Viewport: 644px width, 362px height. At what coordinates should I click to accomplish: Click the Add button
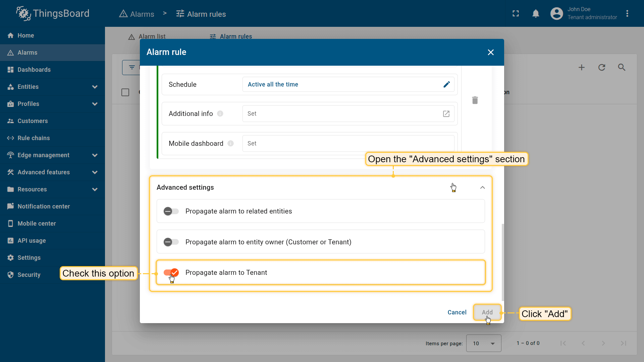tap(487, 312)
